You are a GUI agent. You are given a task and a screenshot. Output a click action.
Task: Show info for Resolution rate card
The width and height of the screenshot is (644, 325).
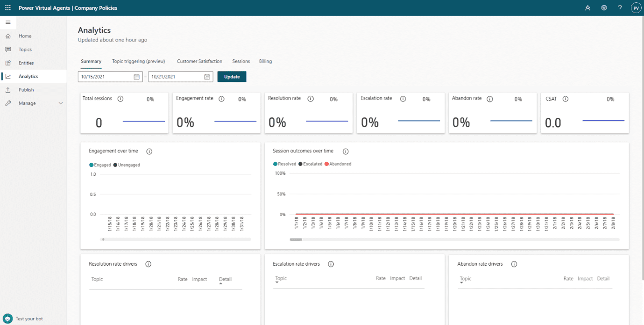(311, 99)
